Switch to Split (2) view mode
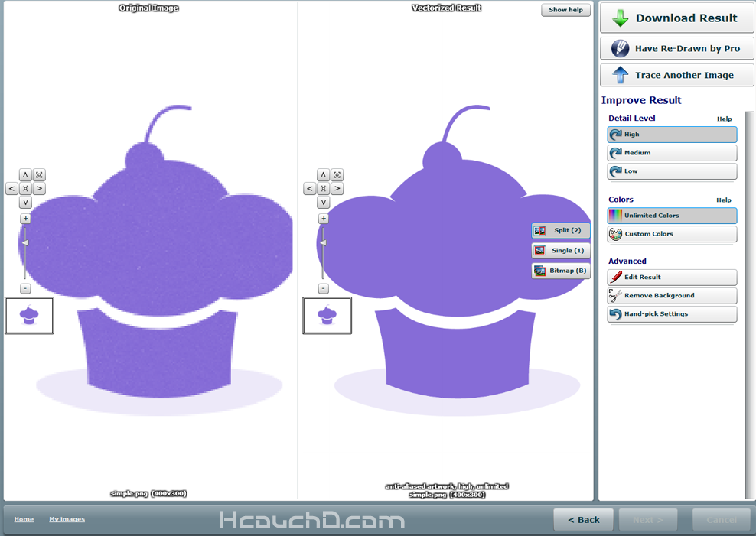Screen dimensions: 756x536 (x=560, y=230)
